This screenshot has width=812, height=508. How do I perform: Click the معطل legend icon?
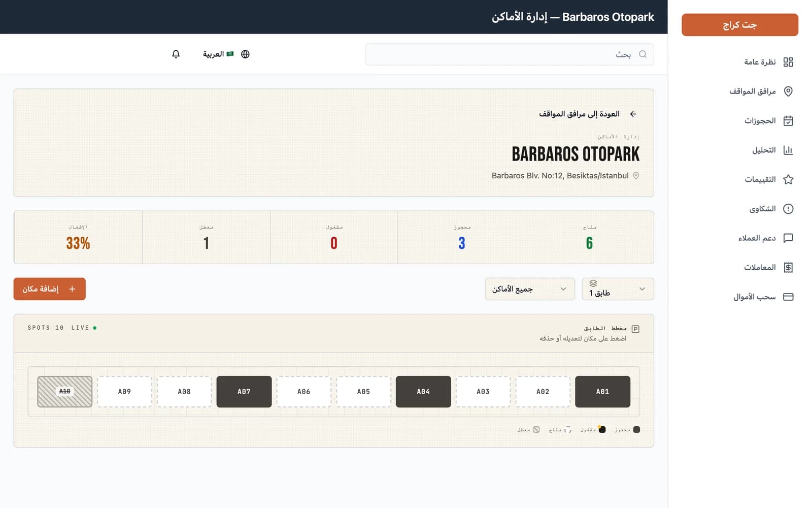point(536,430)
